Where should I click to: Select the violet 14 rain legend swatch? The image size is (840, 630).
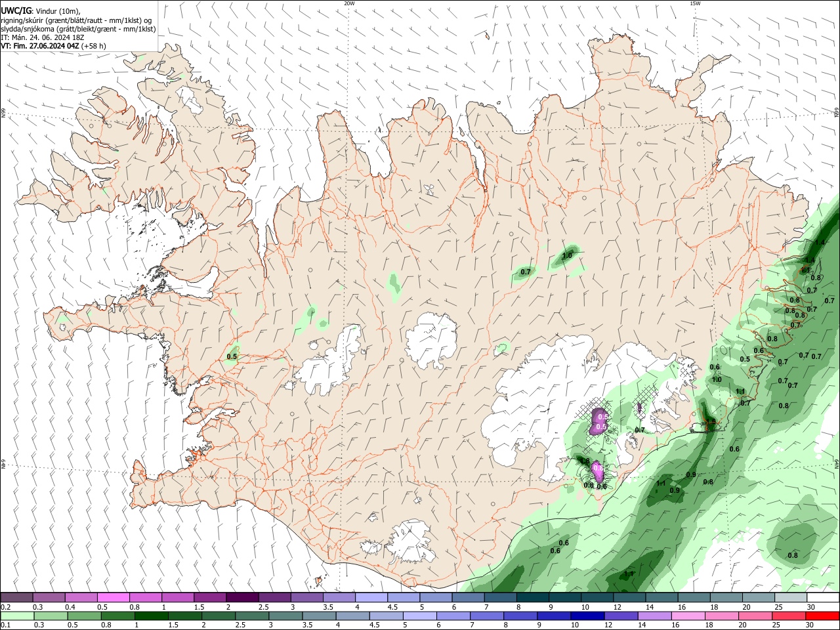click(654, 616)
